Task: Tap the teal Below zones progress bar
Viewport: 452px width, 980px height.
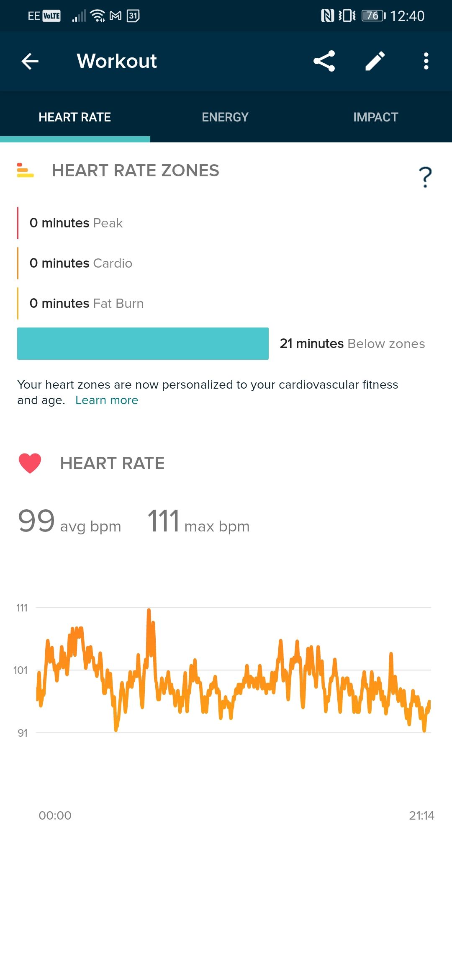Action: (x=143, y=343)
